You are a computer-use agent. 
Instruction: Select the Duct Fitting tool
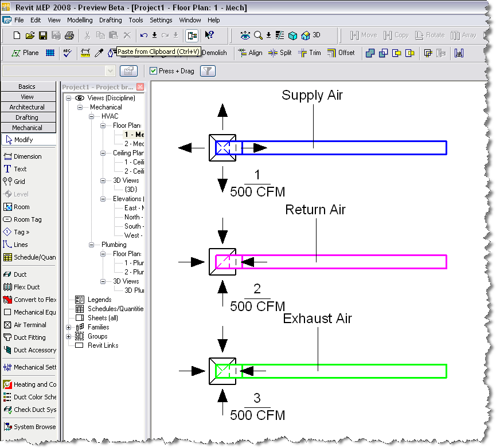24,338
